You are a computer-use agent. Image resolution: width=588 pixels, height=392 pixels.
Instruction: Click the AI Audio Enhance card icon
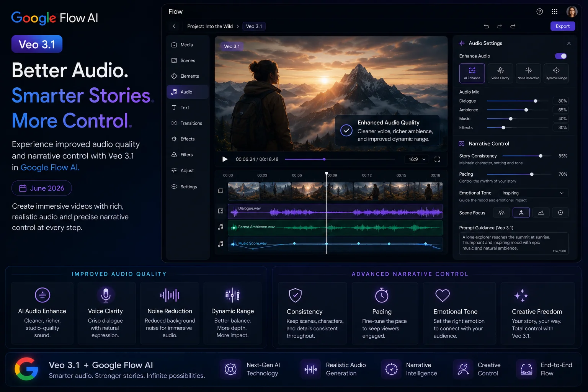42,295
